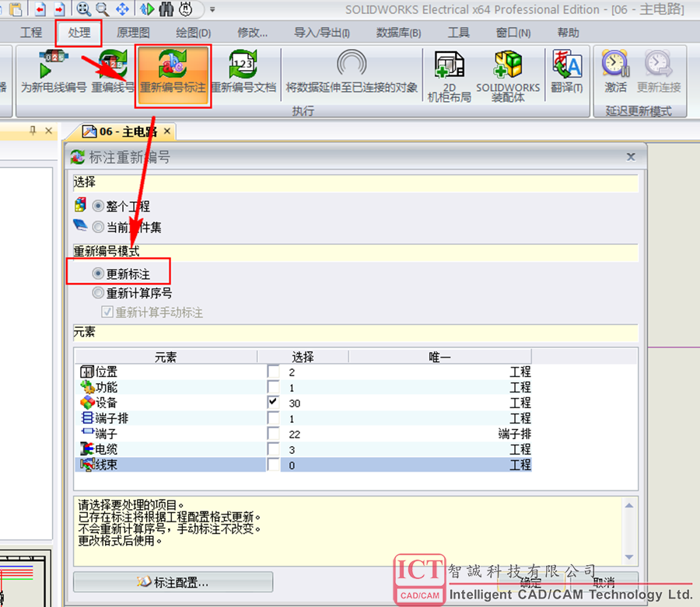700x607 pixels.
Task: Open search with the binoculars icon
Action: pyautogui.click(x=166, y=9)
